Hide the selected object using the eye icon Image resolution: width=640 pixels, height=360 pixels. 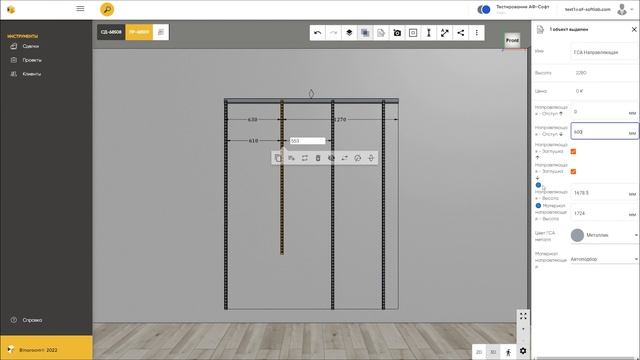331,158
